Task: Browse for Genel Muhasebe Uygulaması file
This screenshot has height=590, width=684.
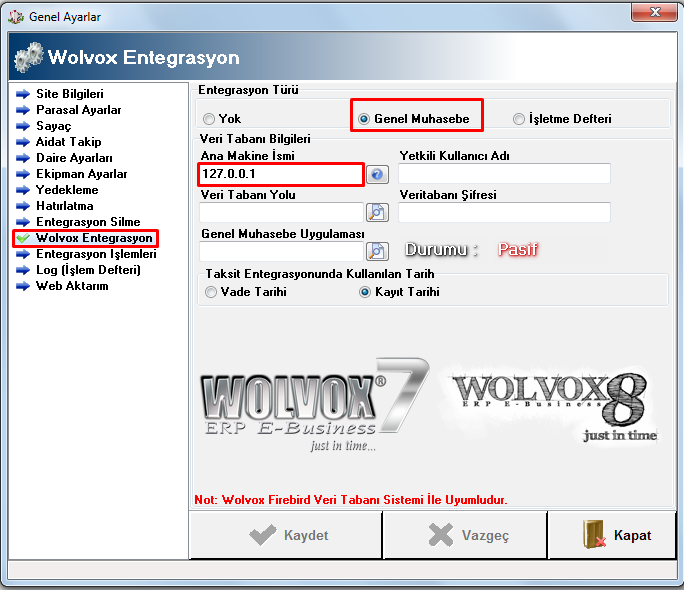Action: (377, 251)
